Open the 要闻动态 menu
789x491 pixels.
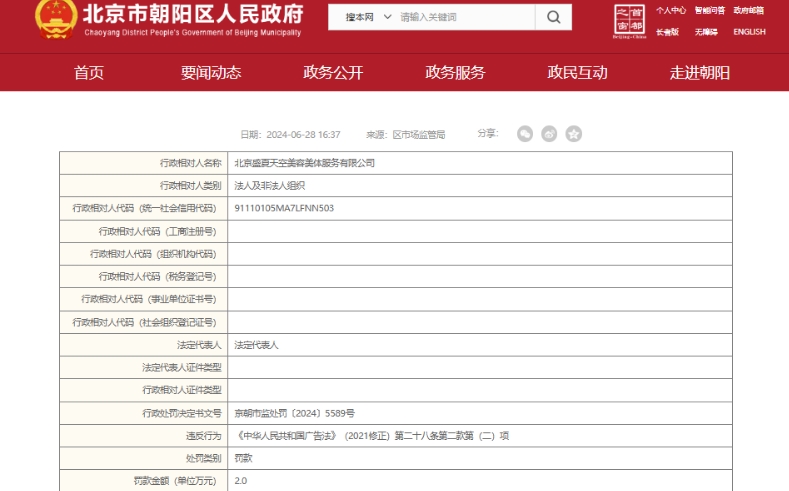[211, 72]
